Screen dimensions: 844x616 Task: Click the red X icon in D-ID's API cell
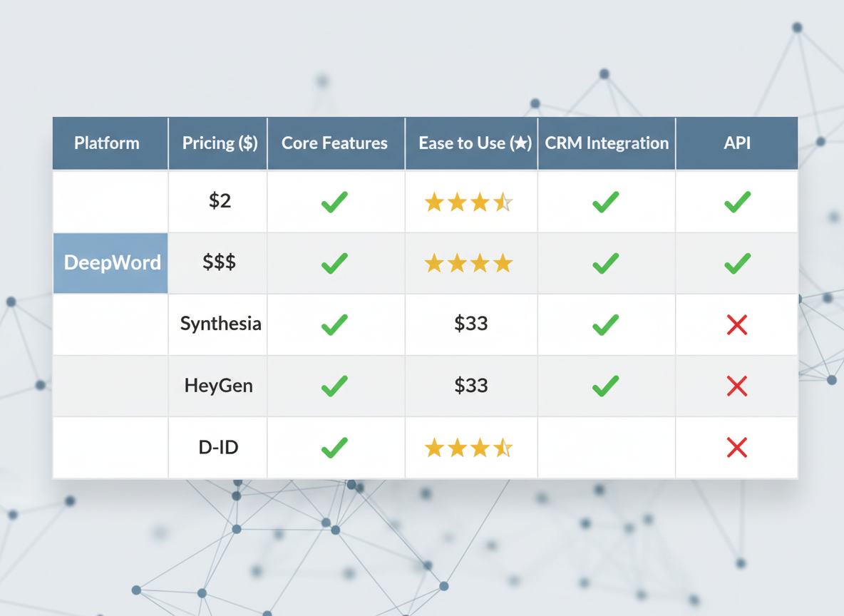click(737, 448)
